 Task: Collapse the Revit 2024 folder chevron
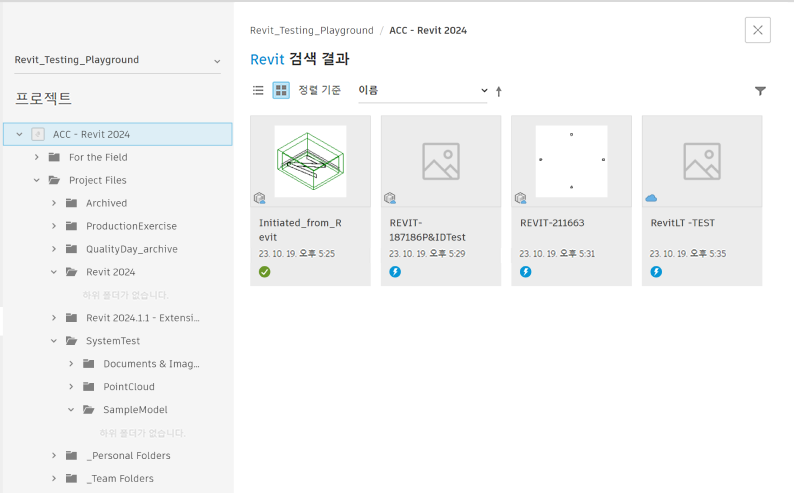(x=54, y=272)
